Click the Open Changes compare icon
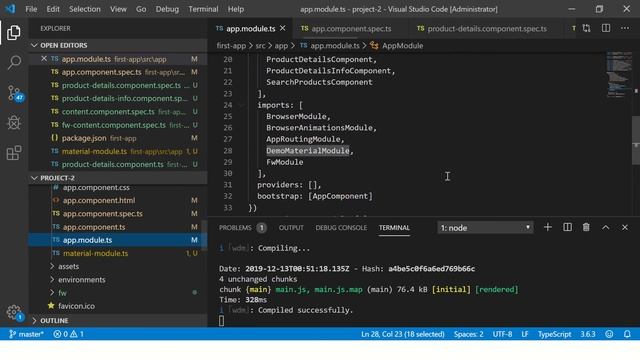Viewport: 640px width, 360px height. click(587, 28)
